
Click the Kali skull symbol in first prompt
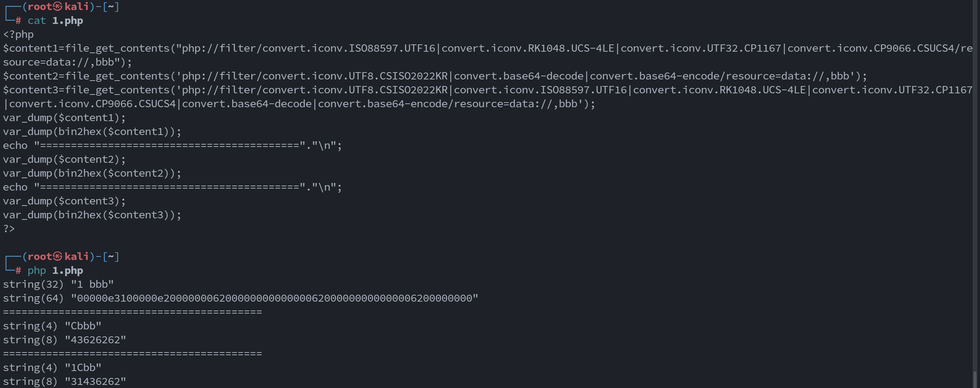click(x=58, y=7)
